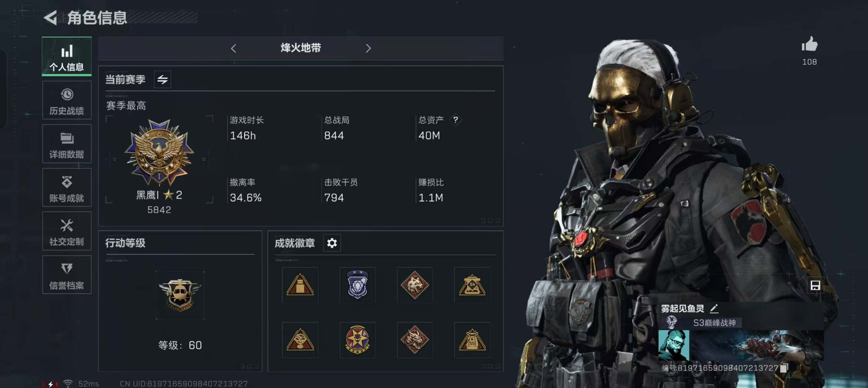Go back using the arrow beside 角色信息
Viewport: 868px width, 388px height.
tap(51, 18)
